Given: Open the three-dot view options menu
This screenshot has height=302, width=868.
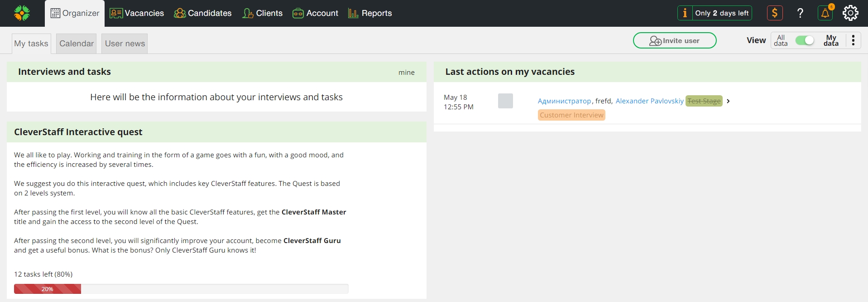Looking at the screenshot, I should pyautogui.click(x=853, y=40).
